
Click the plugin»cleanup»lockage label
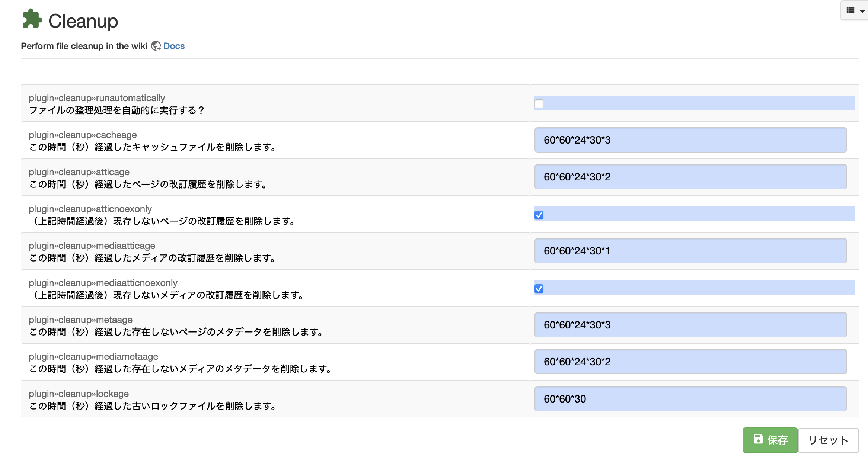[79, 394]
